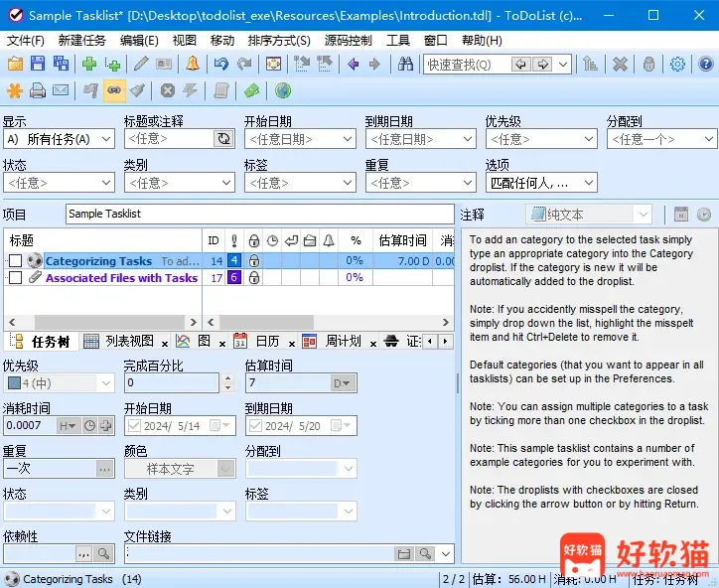The height and width of the screenshot is (588, 719).
Task: Open the 新建任务 menu
Action: click(82, 41)
